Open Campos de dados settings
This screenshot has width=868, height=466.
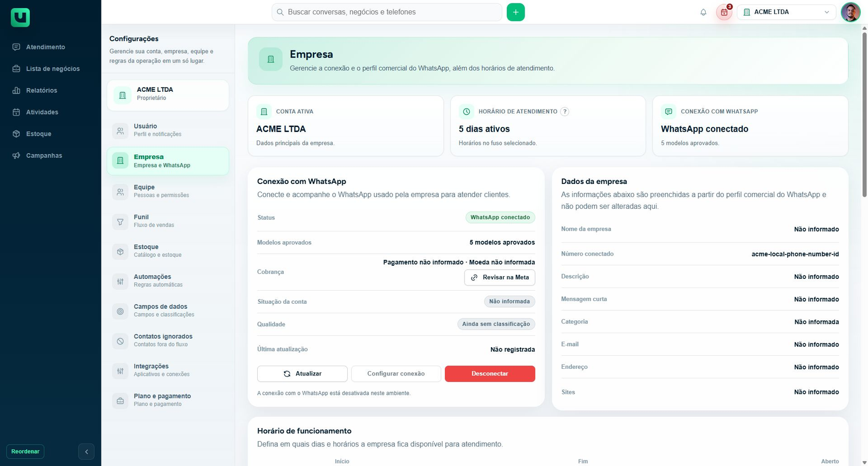168,310
